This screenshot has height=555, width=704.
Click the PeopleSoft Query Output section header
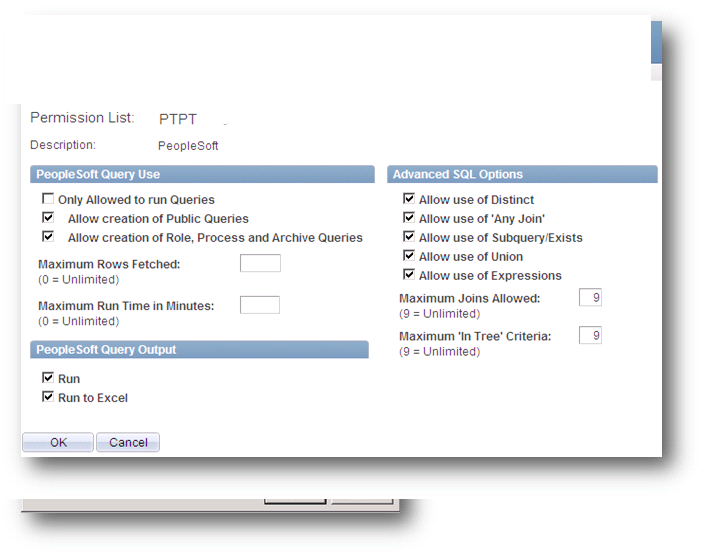tap(199, 349)
